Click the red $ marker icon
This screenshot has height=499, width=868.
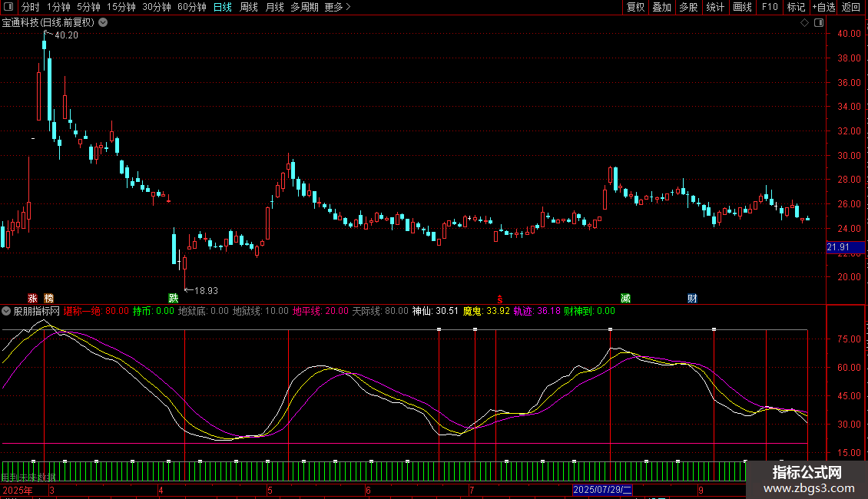click(x=500, y=299)
